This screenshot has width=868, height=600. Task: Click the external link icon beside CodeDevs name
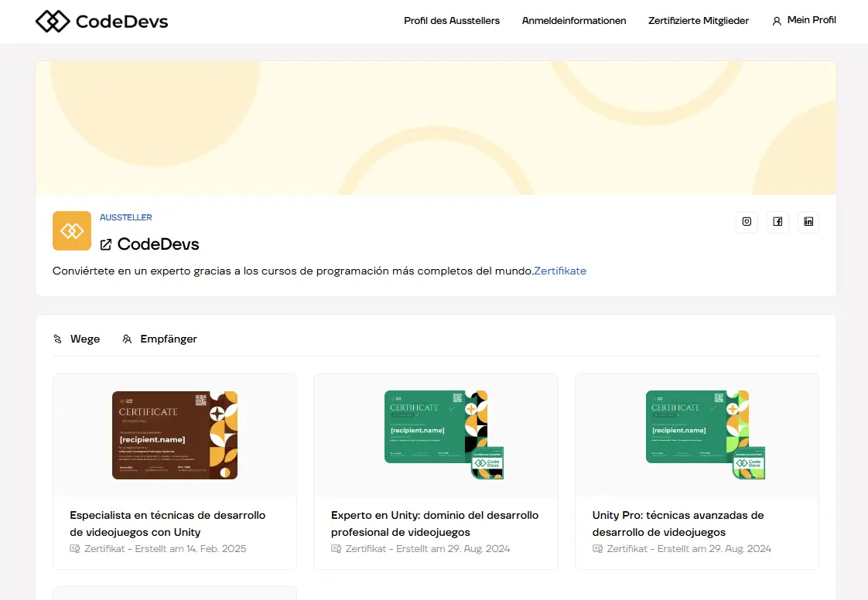coord(106,244)
